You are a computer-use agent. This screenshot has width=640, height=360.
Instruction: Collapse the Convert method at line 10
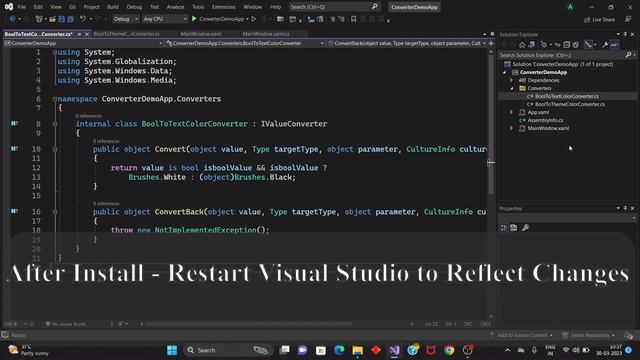[x=55, y=149]
